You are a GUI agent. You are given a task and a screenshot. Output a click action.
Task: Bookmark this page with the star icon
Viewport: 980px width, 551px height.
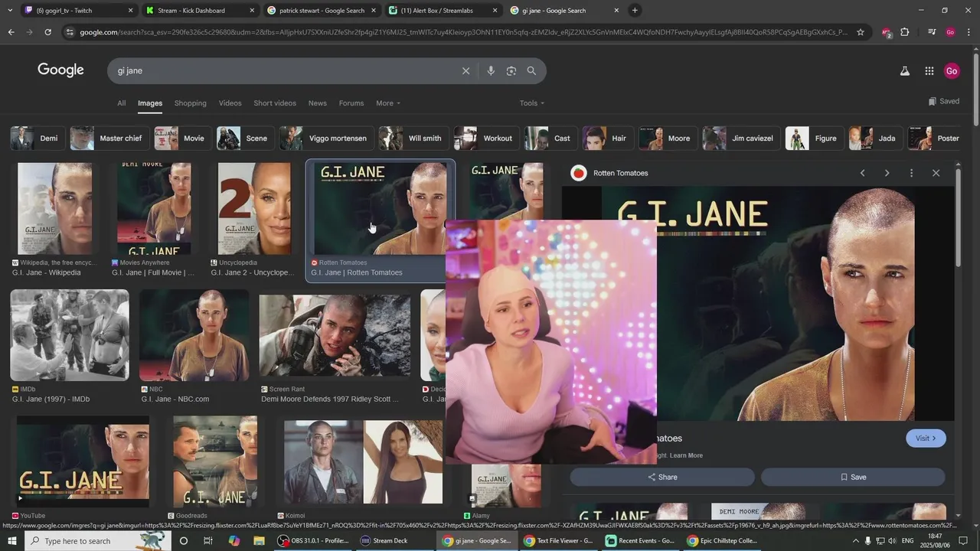pos(861,32)
